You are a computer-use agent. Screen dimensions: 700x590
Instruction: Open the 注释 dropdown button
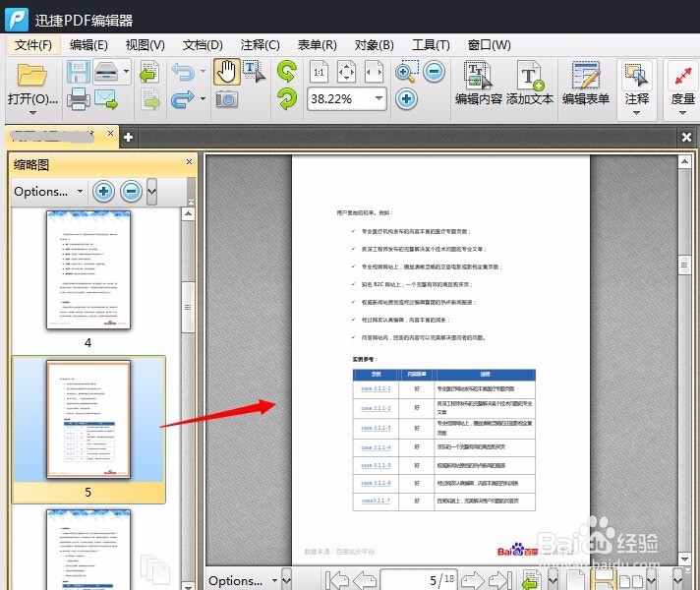[637, 89]
